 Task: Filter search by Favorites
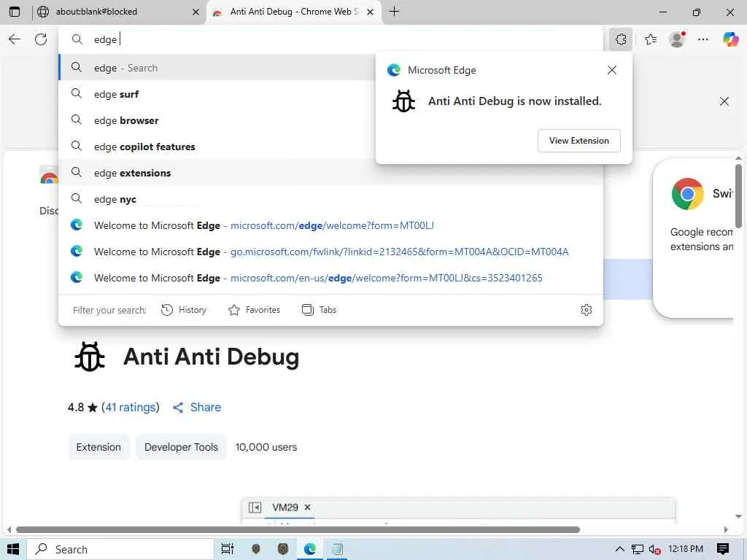254,310
